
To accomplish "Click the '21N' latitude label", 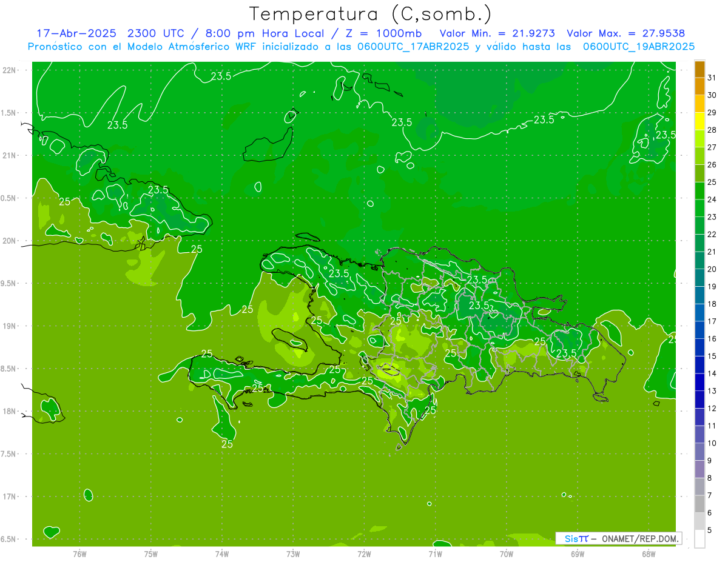I will pos(9,155).
